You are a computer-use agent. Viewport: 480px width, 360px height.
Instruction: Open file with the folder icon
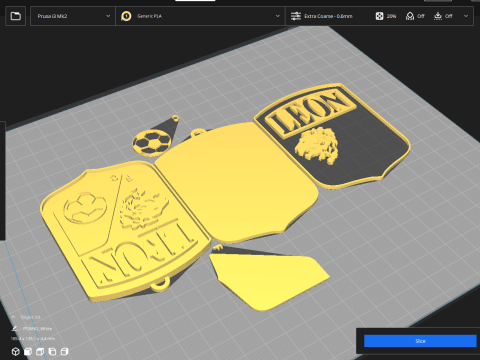(x=16, y=16)
